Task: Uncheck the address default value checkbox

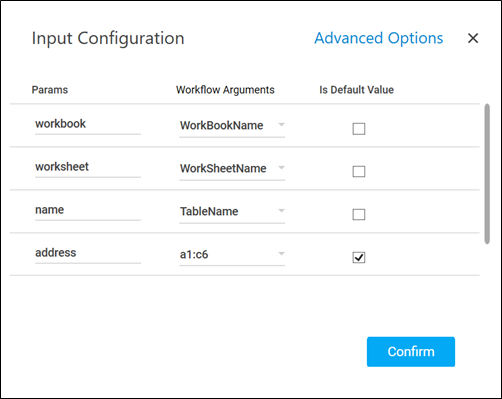Action: pyautogui.click(x=359, y=257)
